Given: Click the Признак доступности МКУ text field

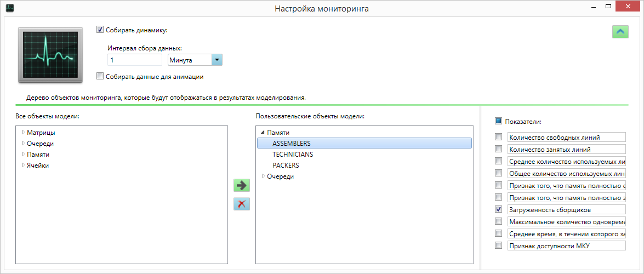Looking at the screenshot, I should pos(566,246).
